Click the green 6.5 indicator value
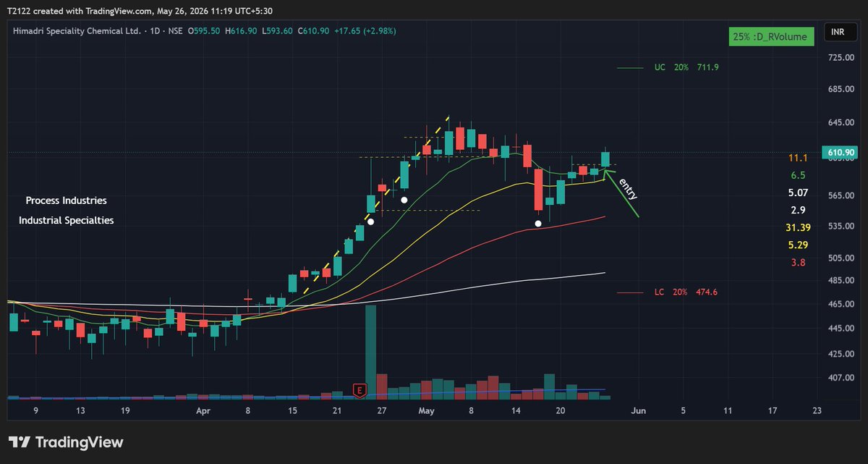 (x=798, y=175)
